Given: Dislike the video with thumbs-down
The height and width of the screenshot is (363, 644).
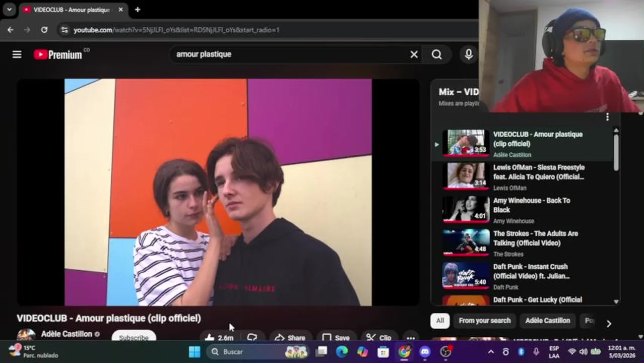Looking at the screenshot, I should click(x=252, y=337).
